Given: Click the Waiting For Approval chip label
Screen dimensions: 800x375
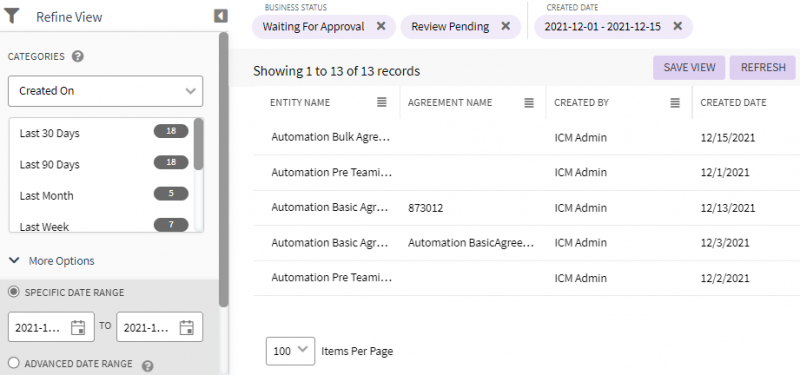Looking at the screenshot, I should pyautogui.click(x=313, y=27).
